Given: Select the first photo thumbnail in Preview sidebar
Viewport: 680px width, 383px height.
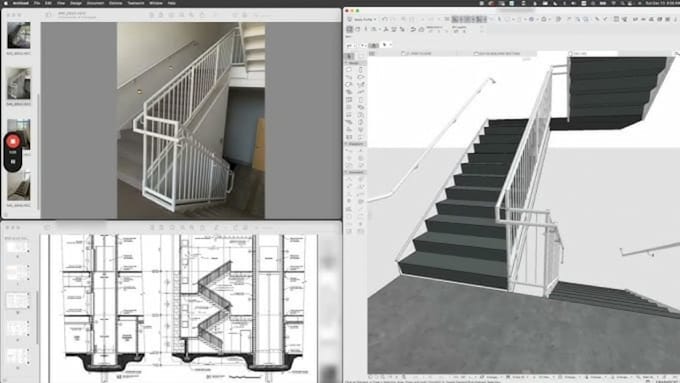Looking at the screenshot, I should tap(19, 36).
